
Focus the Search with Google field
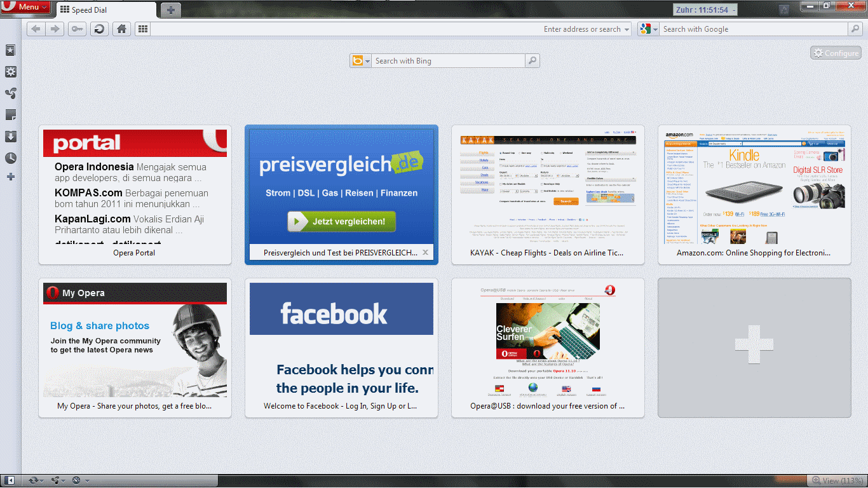[x=754, y=29]
